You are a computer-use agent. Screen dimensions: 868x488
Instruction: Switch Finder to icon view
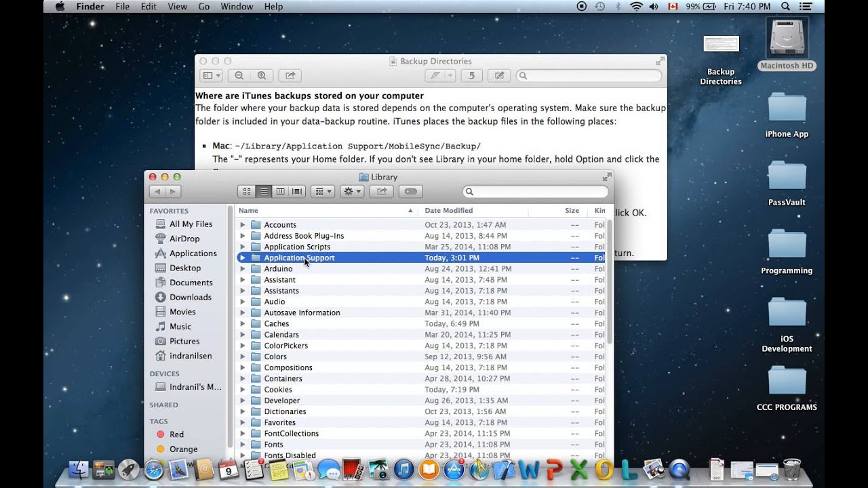point(247,192)
